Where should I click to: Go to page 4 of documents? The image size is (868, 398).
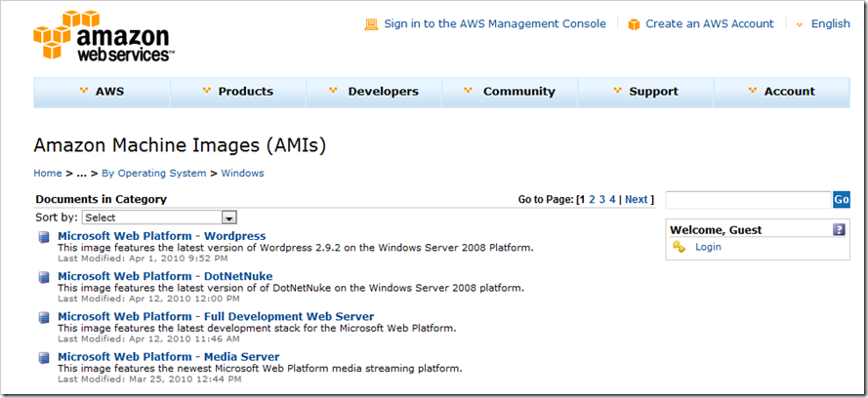click(x=612, y=200)
